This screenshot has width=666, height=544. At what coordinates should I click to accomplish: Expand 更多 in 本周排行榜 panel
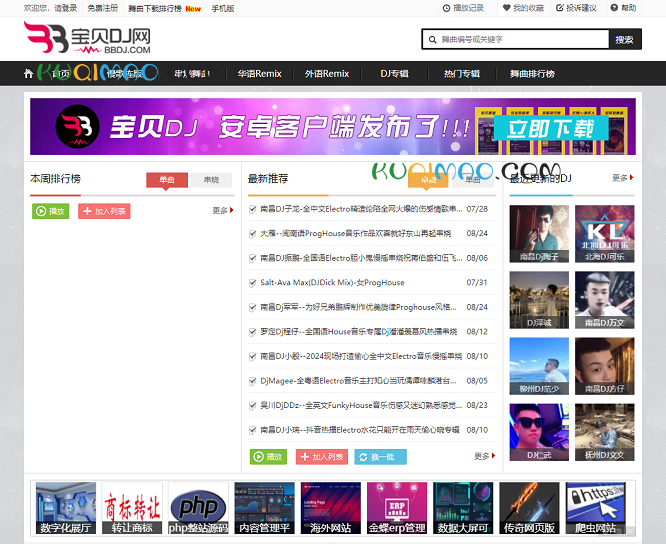coord(223,211)
